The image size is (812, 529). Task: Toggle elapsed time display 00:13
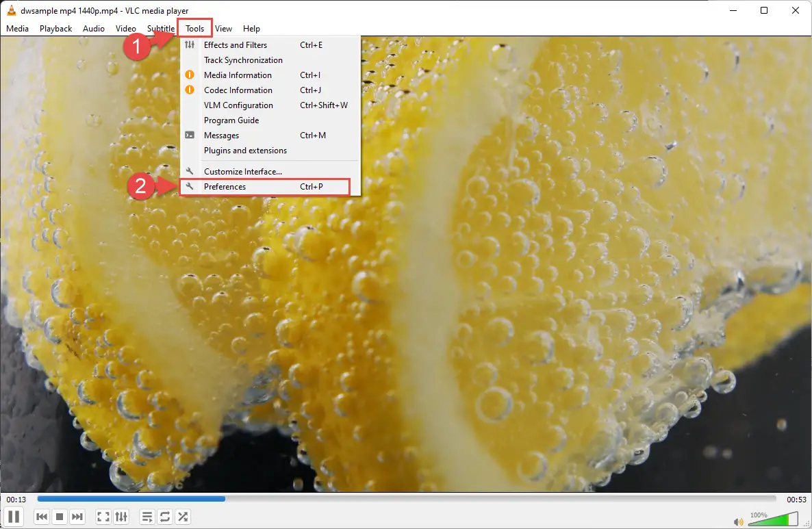[16, 500]
